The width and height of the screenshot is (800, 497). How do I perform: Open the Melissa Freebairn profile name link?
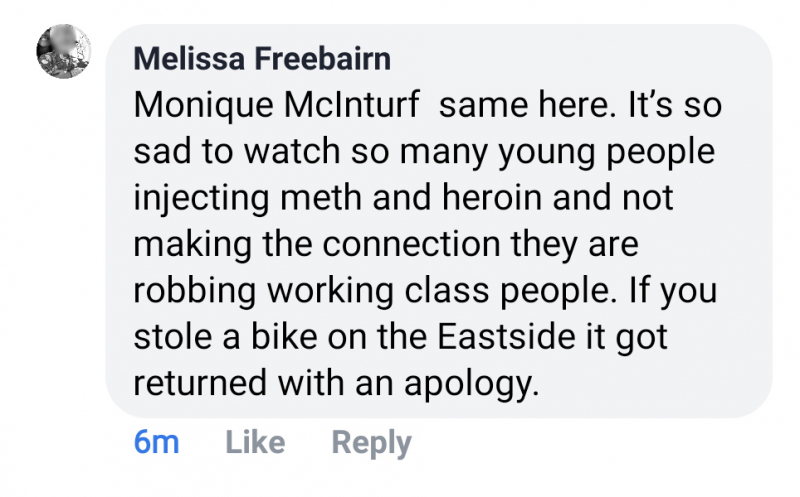click(262, 59)
